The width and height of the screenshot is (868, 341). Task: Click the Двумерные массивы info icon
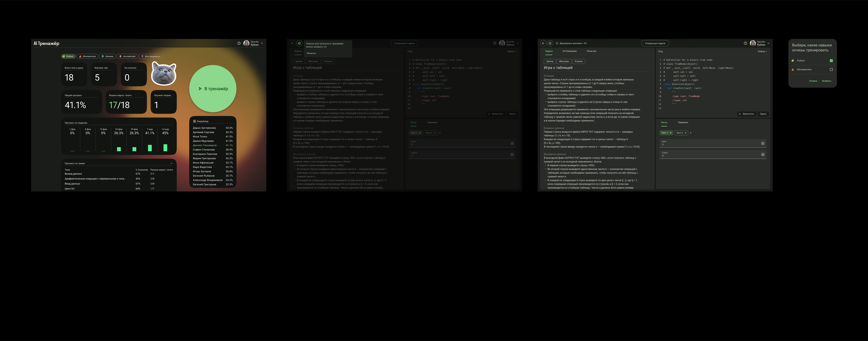(x=557, y=43)
